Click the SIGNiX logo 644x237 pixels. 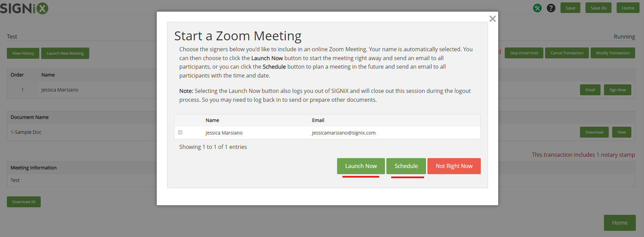tap(24, 8)
